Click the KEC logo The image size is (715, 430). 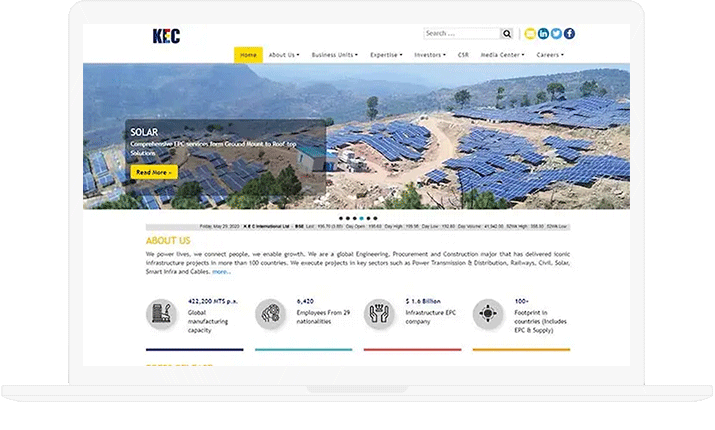pyautogui.click(x=166, y=36)
